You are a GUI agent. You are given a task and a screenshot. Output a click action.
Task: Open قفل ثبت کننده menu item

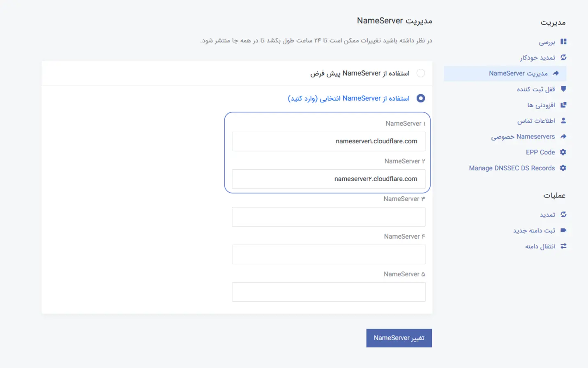536,89
